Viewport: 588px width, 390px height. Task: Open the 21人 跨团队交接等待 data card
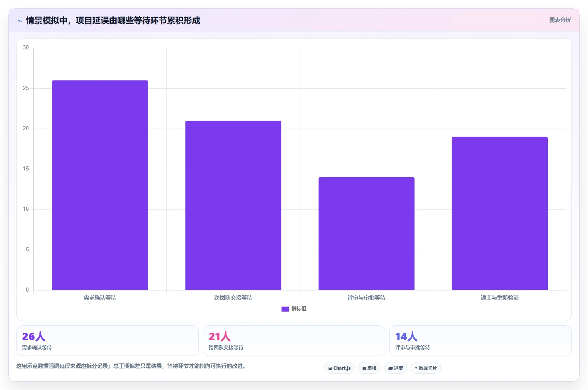(294, 341)
